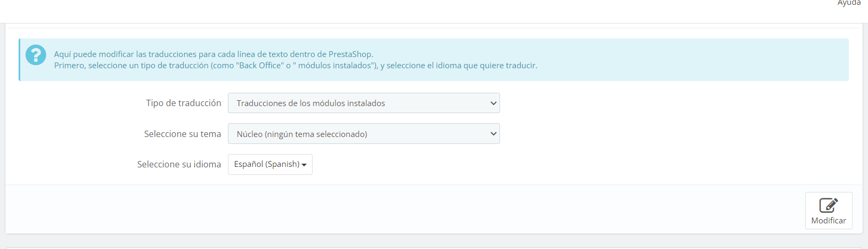Click the "Seleccione su idioma" field label
The height and width of the screenshot is (249, 868).
[179, 164]
